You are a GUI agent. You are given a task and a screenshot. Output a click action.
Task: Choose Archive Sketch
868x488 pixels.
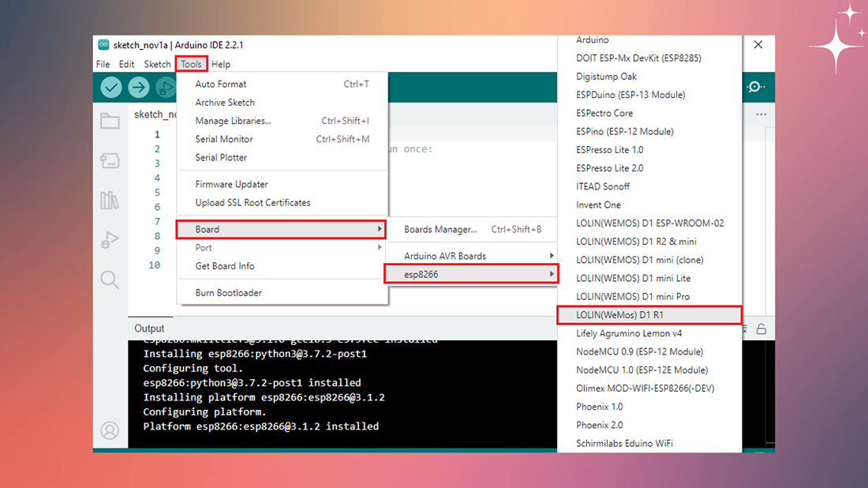coord(282,103)
